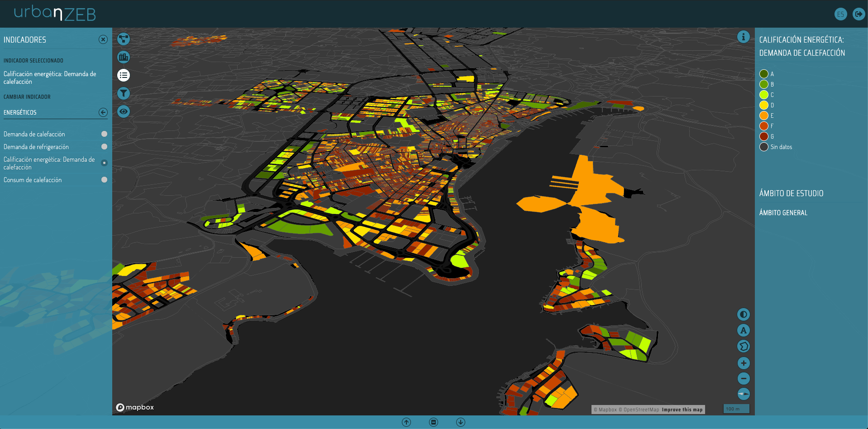Viewport: 868px width, 429px height.
Task: Toggle the map contrast half-circle icon
Action: point(744,314)
